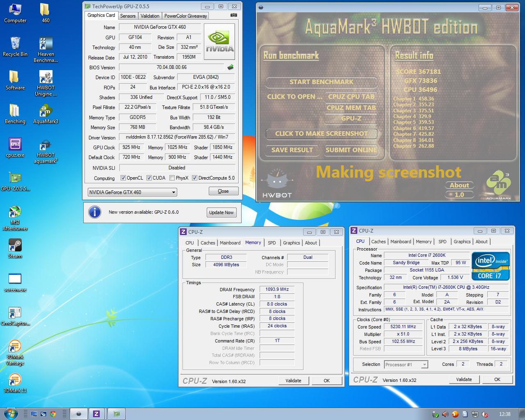Toggle the PhysX checkbox

(x=172, y=178)
